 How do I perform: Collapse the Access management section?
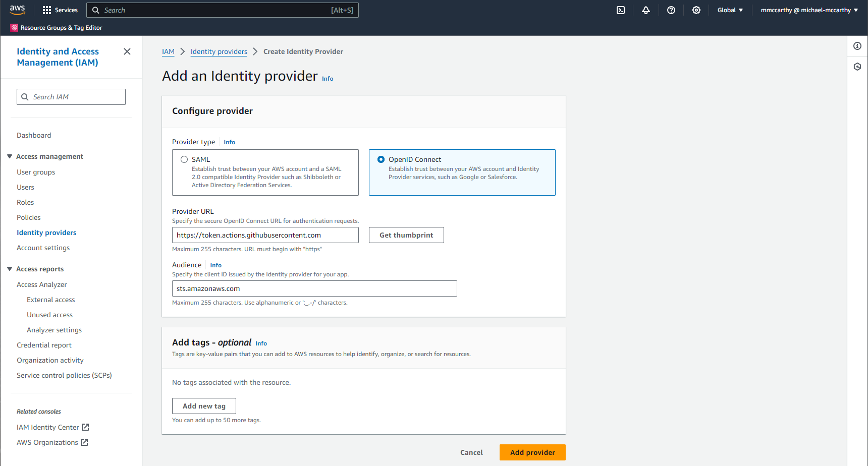(x=10, y=156)
